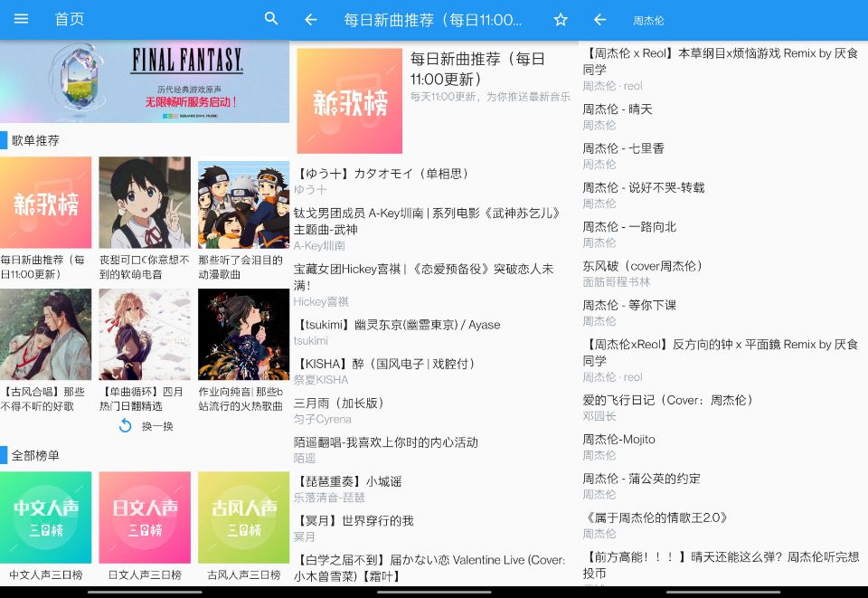Go back from the 周杰伦 results page
Screen dimensions: 868x598
pyautogui.click(x=599, y=19)
